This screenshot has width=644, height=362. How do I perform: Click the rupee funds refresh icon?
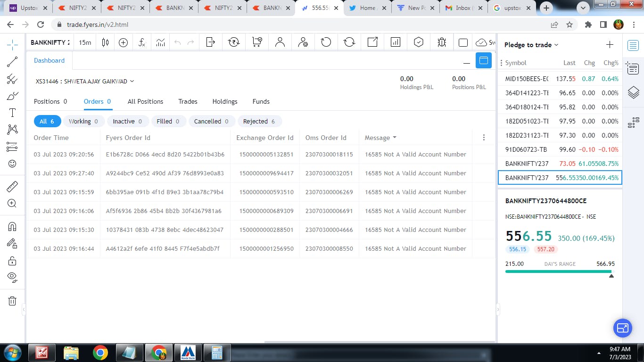click(x=234, y=42)
